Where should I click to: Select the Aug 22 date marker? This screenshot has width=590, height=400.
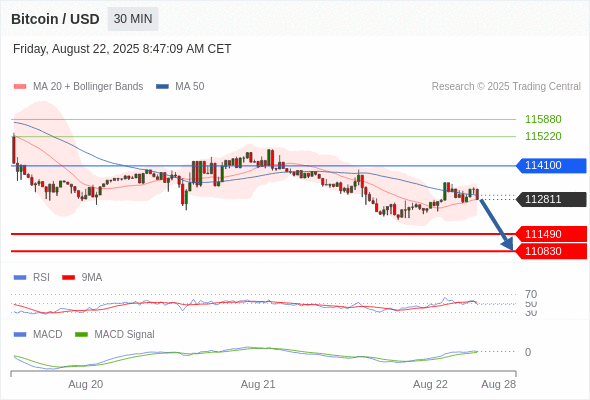(430, 385)
